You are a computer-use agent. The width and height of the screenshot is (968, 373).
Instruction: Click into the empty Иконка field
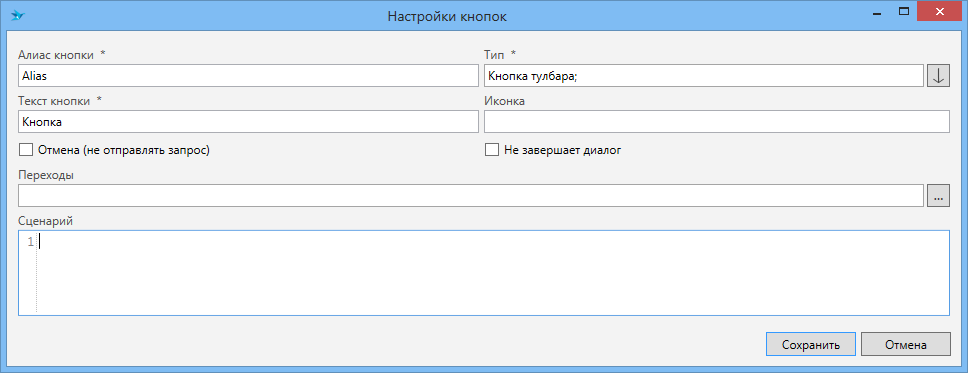pos(717,122)
